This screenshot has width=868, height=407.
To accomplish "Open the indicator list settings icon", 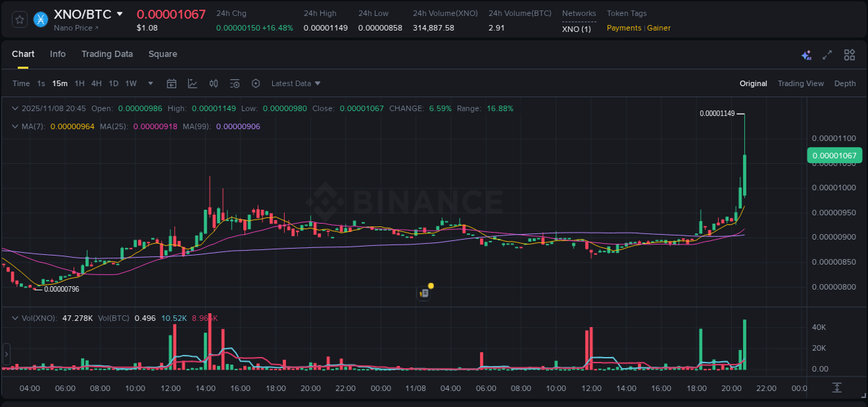I will (235, 83).
